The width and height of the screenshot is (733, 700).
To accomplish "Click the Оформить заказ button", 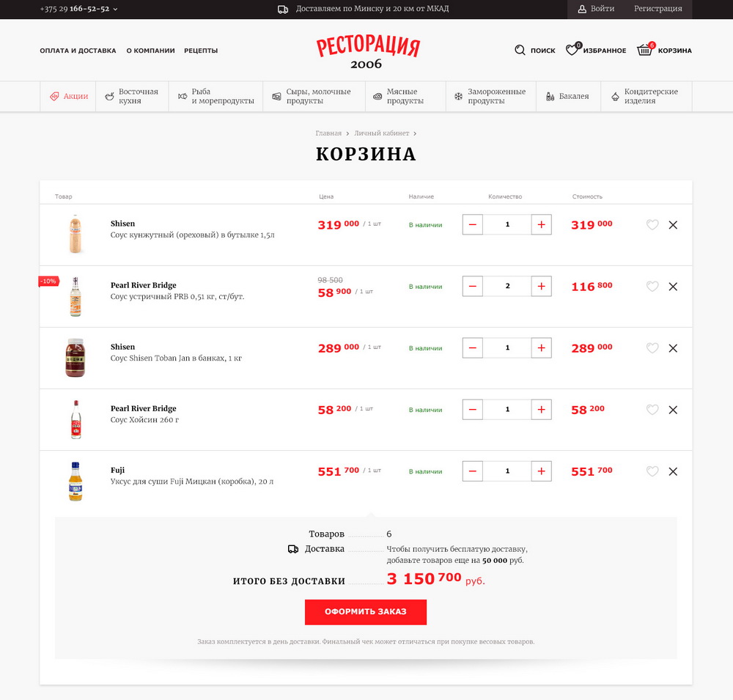I will tap(366, 611).
